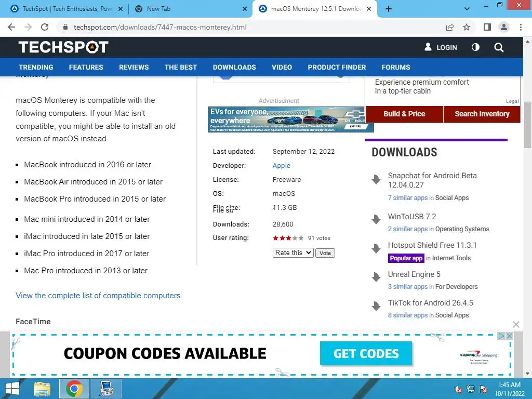Reload the page with refresh icon
532x399 pixels.
click(x=45, y=27)
